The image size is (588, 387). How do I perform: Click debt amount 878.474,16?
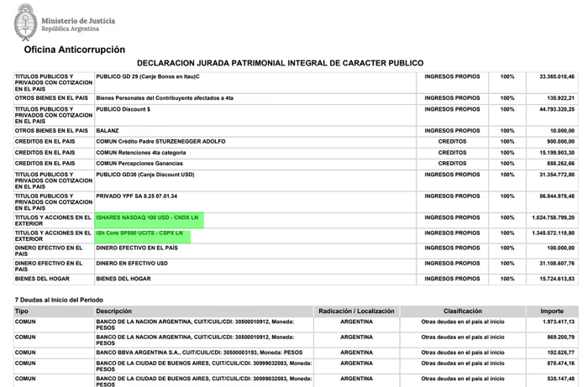click(560, 363)
